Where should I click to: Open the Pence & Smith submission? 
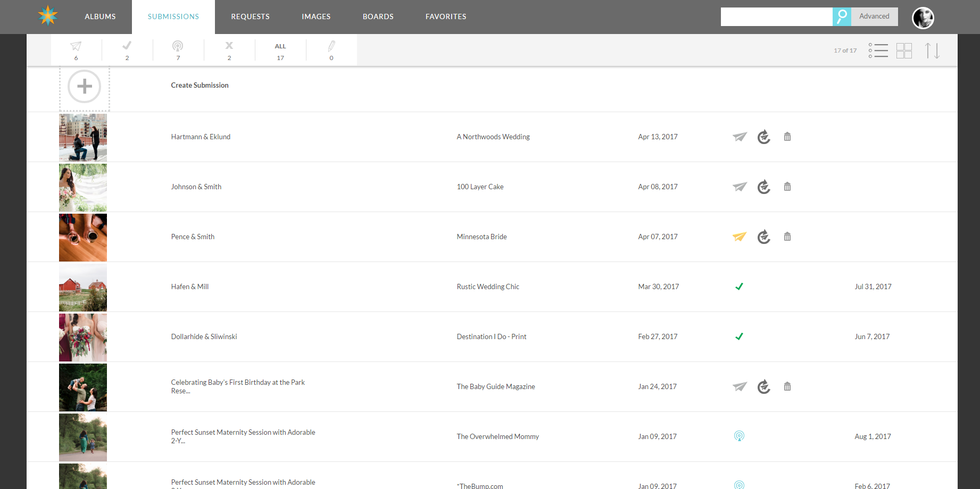193,237
